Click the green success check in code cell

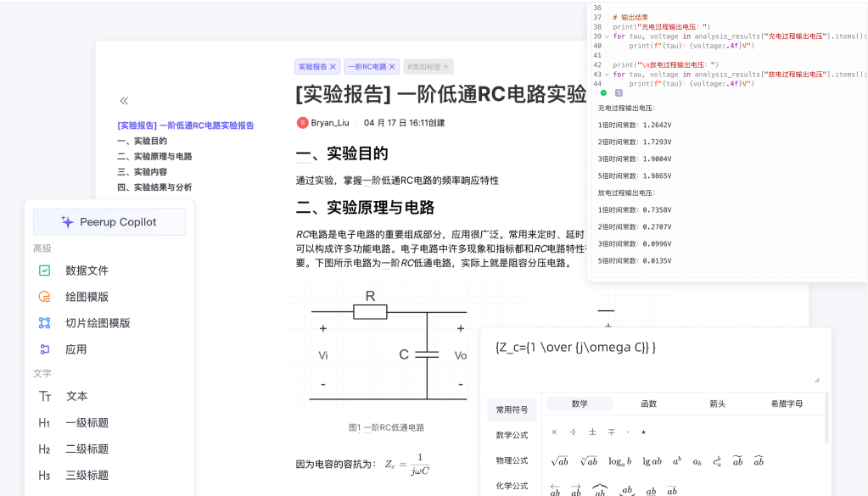(x=603, y=93)
